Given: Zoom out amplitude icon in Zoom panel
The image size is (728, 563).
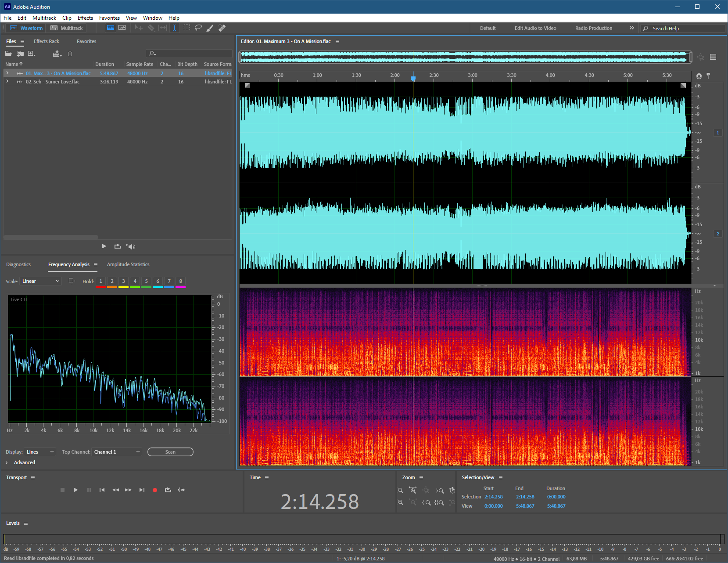Looking at the screenshot, I should click(400, 502).
